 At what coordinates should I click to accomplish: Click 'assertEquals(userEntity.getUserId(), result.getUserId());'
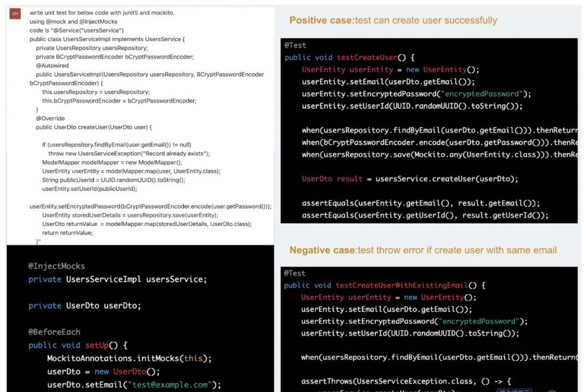(426, 216)
